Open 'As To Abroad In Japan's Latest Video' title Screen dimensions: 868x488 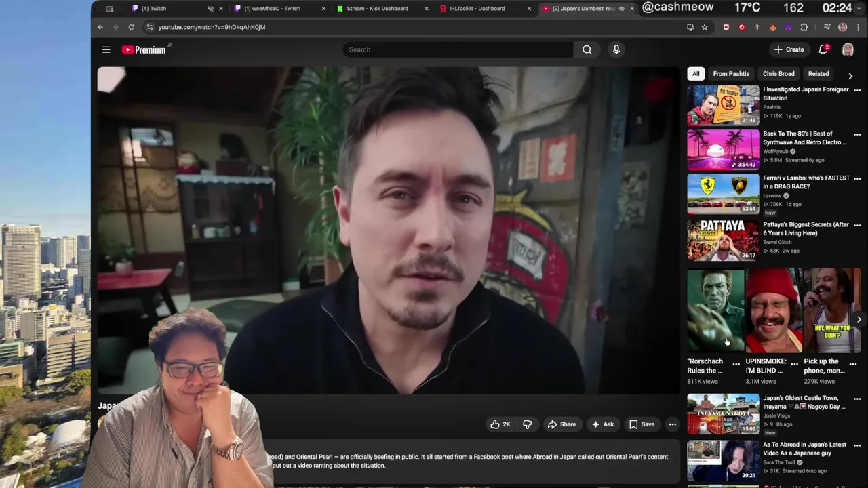pyautogui.click(x=805, y=449)
